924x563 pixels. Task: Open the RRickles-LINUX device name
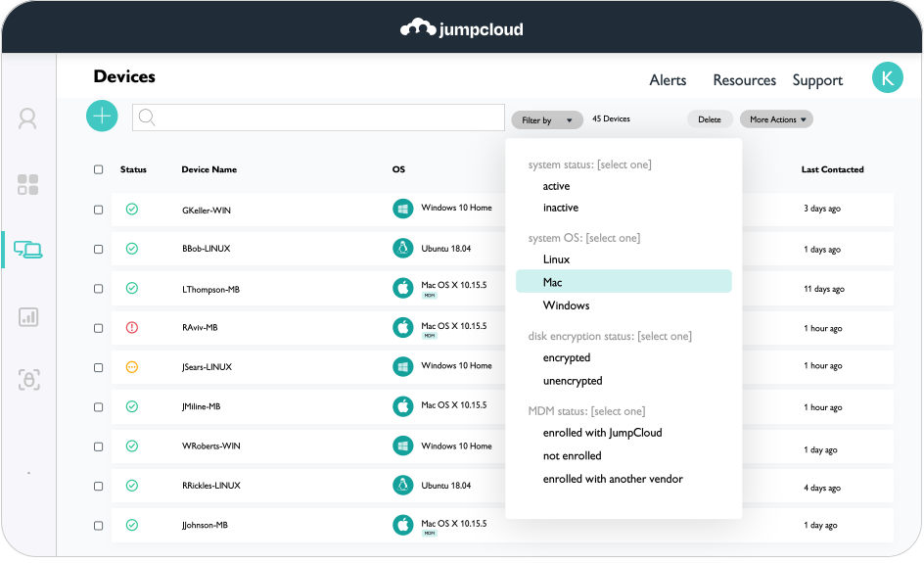point(211,486)
